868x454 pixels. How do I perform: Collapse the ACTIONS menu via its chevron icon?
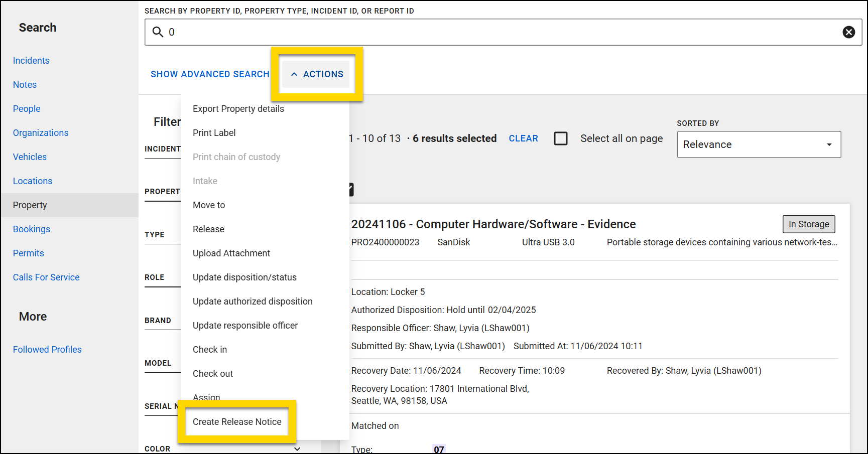(x=295, y=74)
